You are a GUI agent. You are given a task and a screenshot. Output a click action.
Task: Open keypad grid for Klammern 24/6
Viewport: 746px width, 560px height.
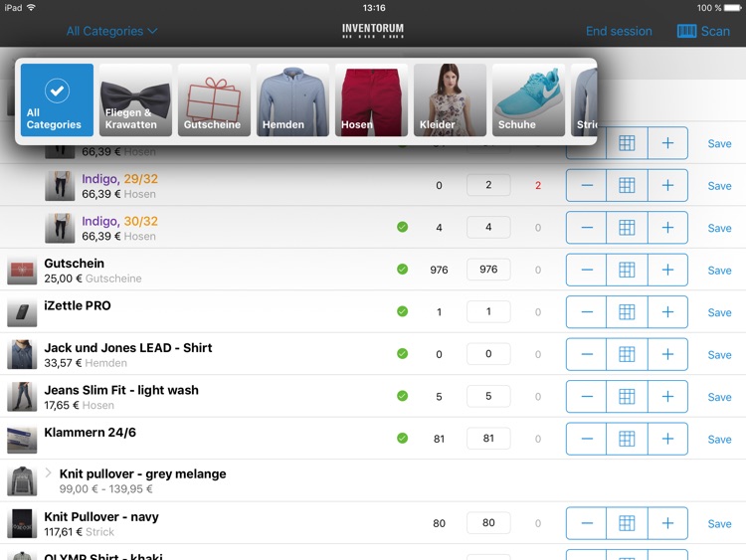627,439
